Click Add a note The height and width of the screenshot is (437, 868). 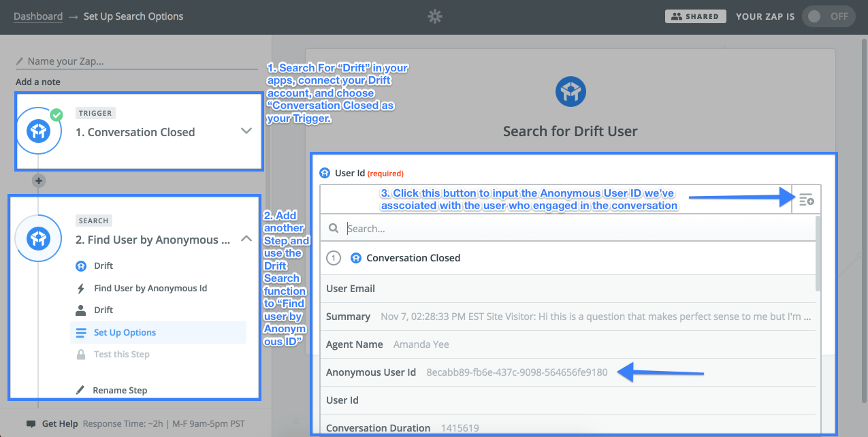[38, 82]
